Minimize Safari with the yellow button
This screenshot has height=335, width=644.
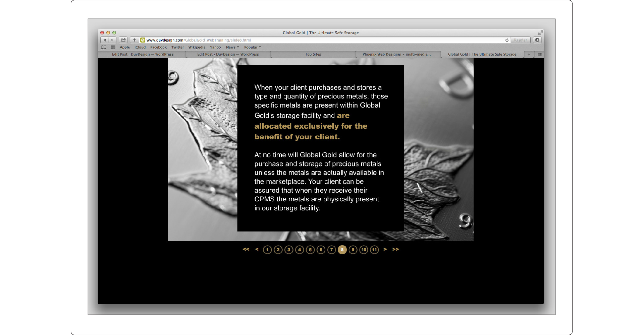tap(108, 33)
